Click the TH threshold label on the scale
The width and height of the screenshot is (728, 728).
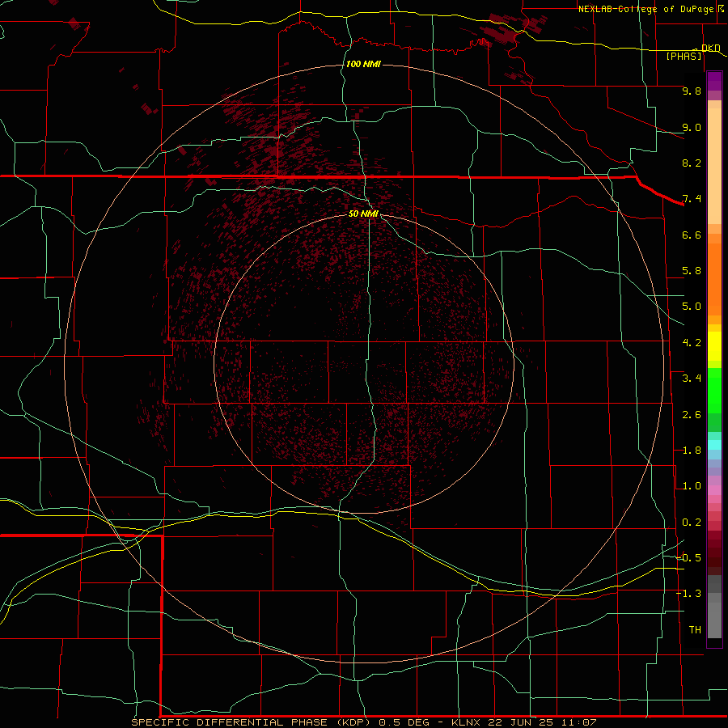click(x=695, y=630)
